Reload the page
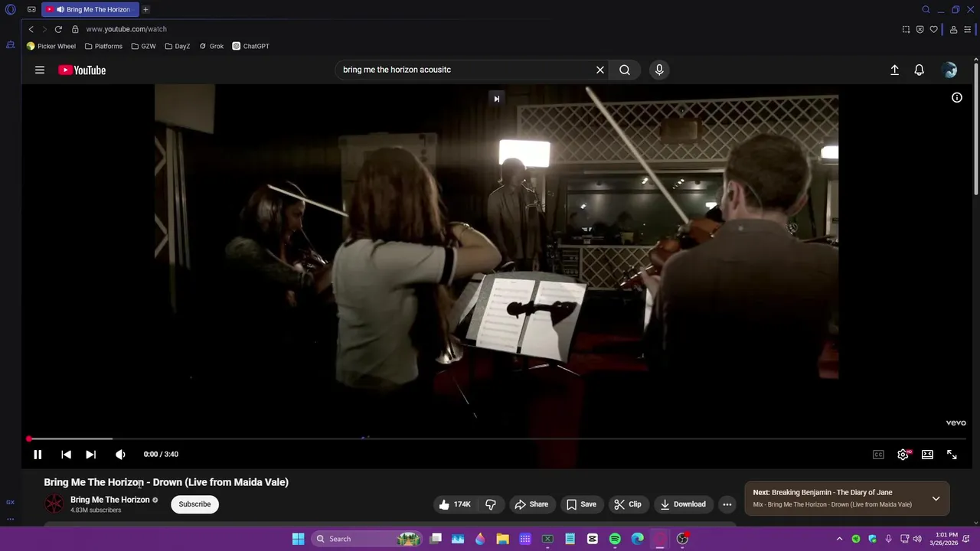The width and height of the screenshot is (980, 551). pyautogui.click(x=58, y=29)
